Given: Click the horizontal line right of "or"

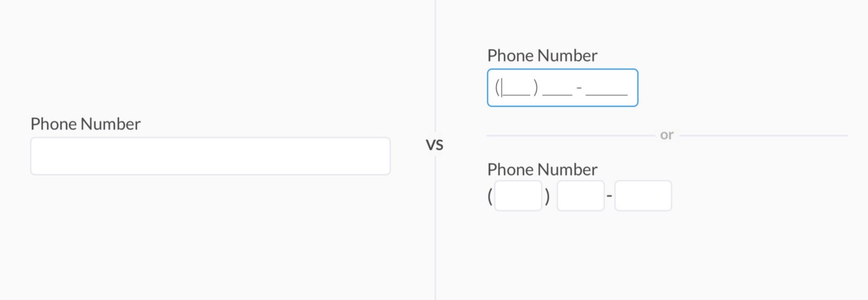Looking at the screenshot, I should (x=763, y=136).
